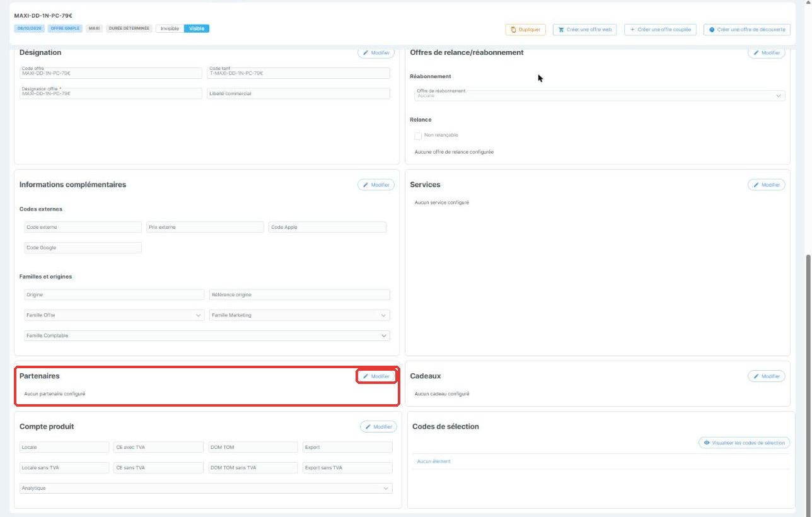Click the Code offre field
The image size is (812, 517).
pyautogui.click(x=111, y=73)
